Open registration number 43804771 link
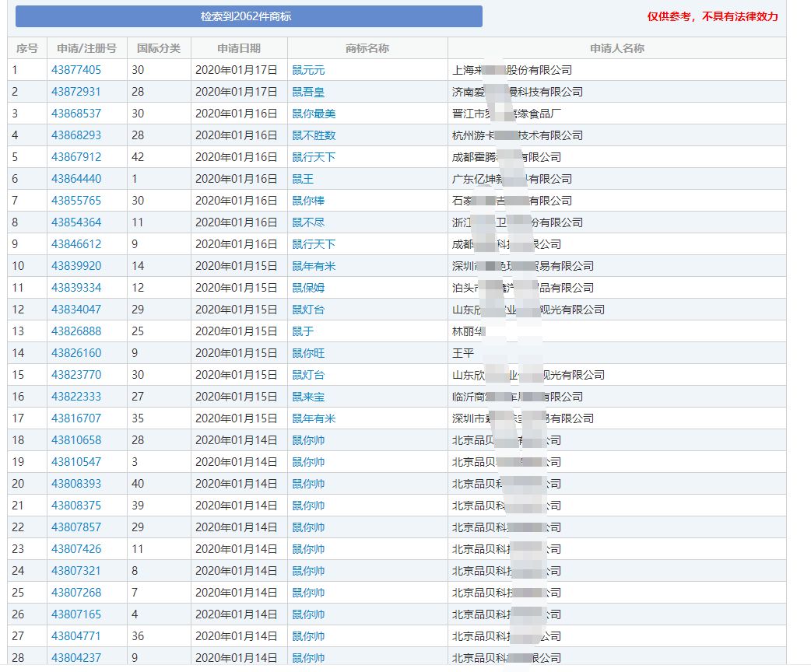Image resolution: width=811 pixels, height=672 pixels. point(76,636)
